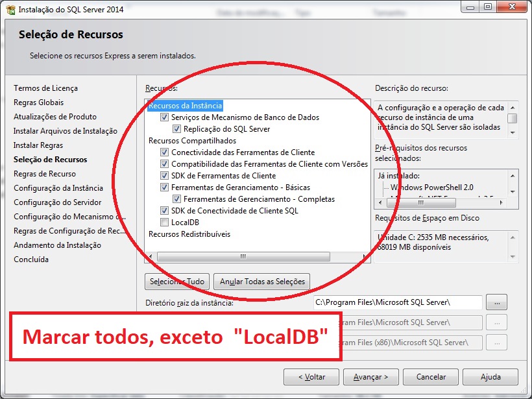
Task: Cancel the installation with Cancelar
Action: tap(431, 377)
